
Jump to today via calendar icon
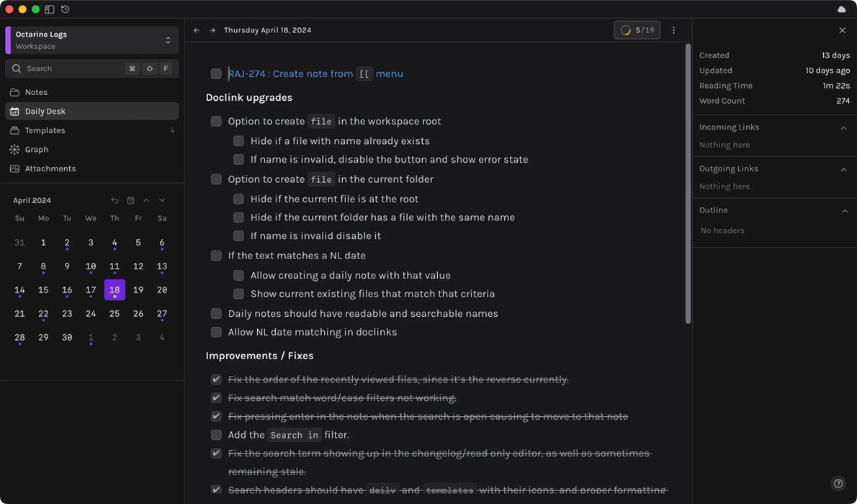(130, 200)
